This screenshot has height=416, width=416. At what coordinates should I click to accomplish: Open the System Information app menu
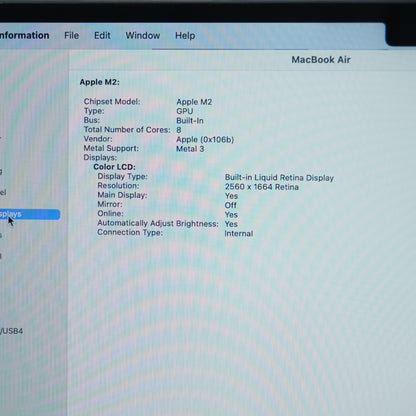(x=25, y=35)
